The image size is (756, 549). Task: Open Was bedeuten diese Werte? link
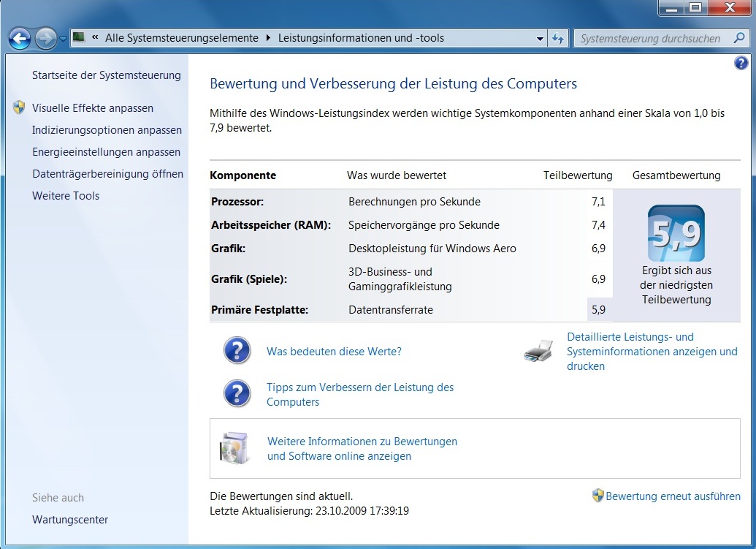coord(334,352)
